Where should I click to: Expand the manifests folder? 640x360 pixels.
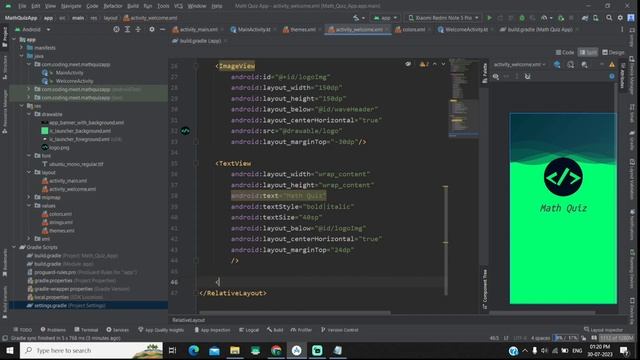click(x=22, y=48)
